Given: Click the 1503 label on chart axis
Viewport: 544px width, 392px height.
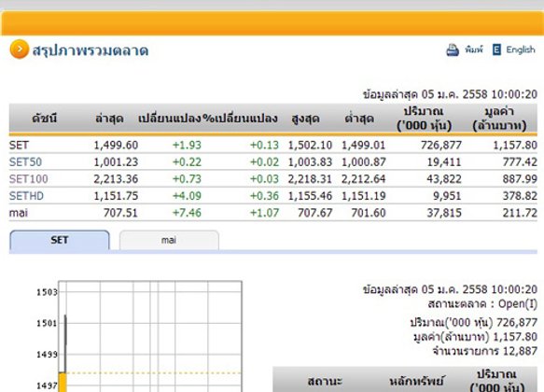Looking at the screenshot, I should click(x=47, y=292).
